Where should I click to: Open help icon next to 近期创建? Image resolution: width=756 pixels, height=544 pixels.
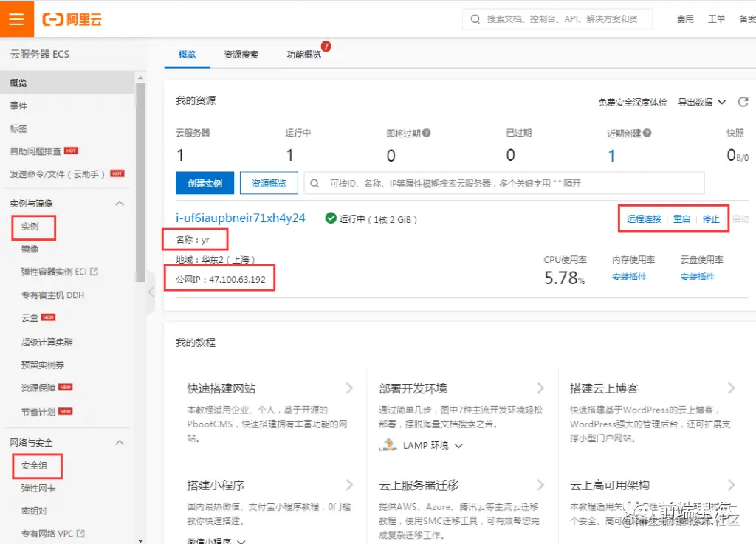pos(647,133)
